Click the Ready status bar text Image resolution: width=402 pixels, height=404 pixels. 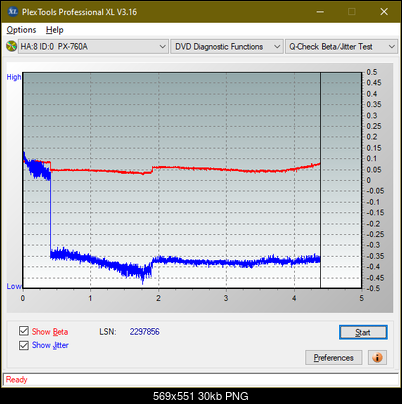point(16,380)
